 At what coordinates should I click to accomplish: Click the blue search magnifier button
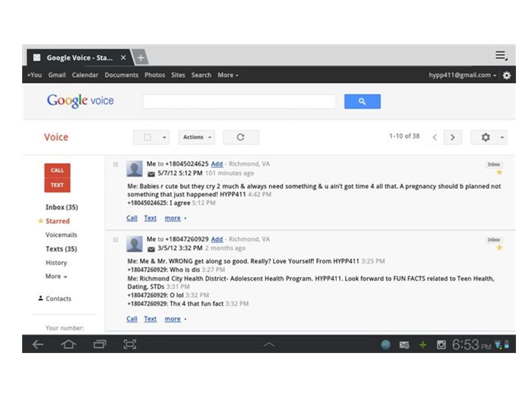point(362,101)
